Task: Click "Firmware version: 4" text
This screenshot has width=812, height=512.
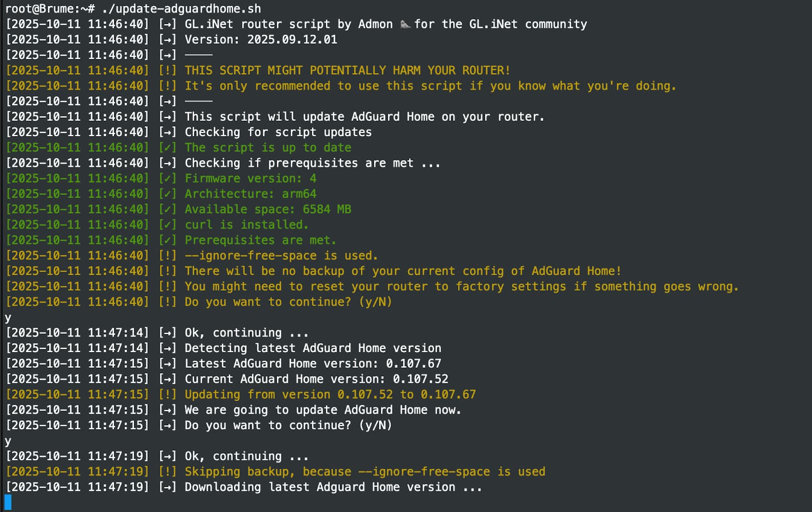Action: pos(250,178)
